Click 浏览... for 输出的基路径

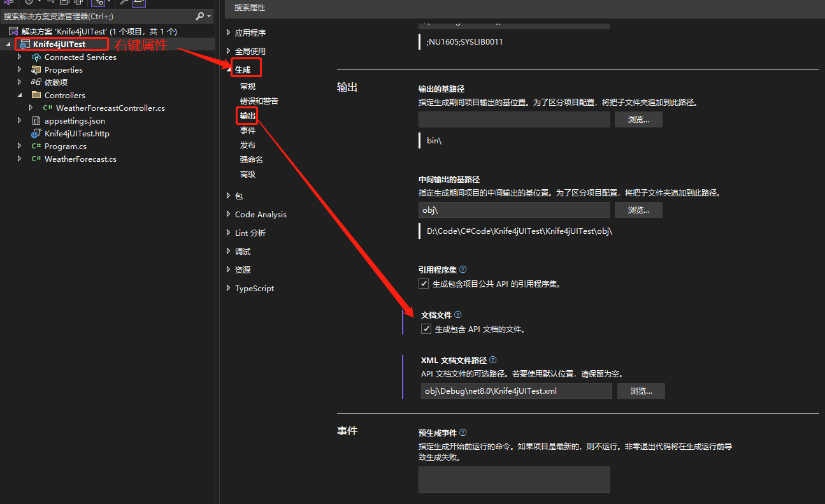click(x=638, y=120)
